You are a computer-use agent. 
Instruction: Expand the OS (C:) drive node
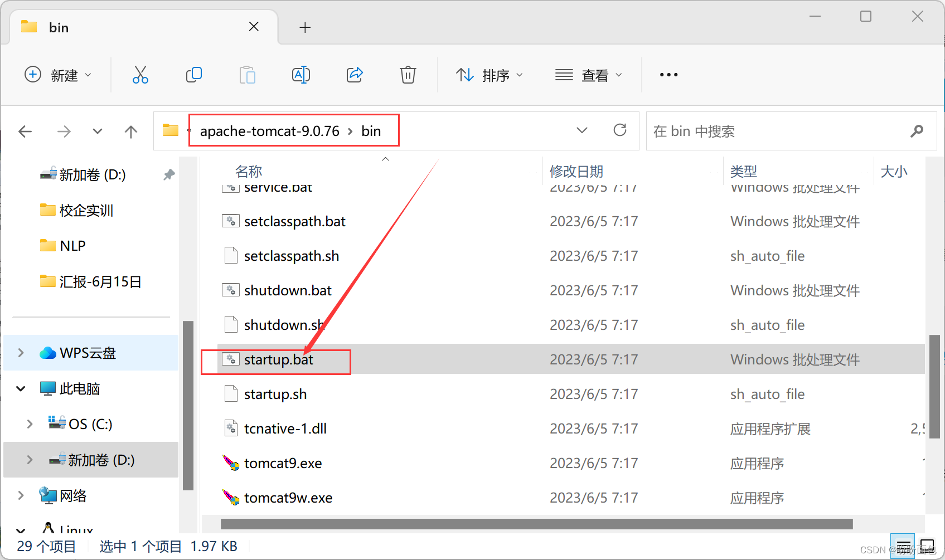click(x=30, y=424)
